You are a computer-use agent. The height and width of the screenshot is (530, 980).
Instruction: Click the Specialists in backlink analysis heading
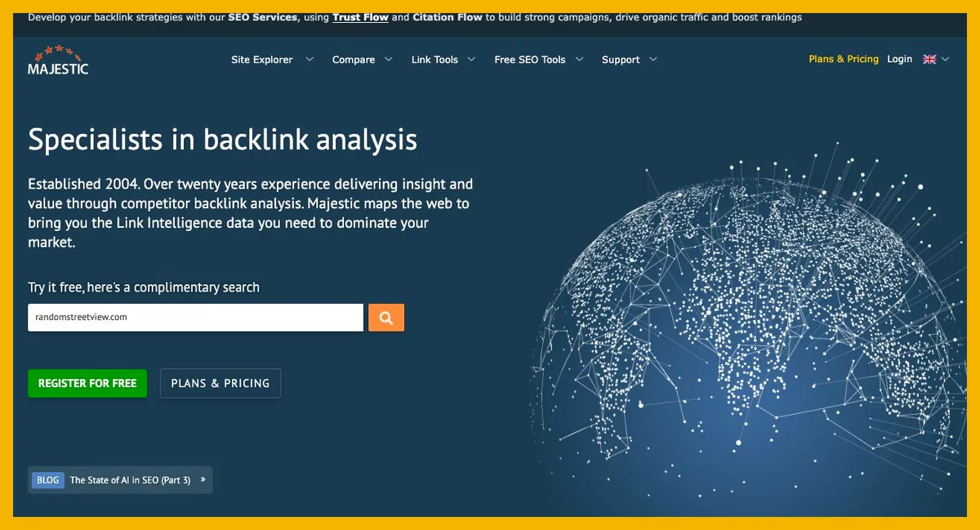pos(222,139)
